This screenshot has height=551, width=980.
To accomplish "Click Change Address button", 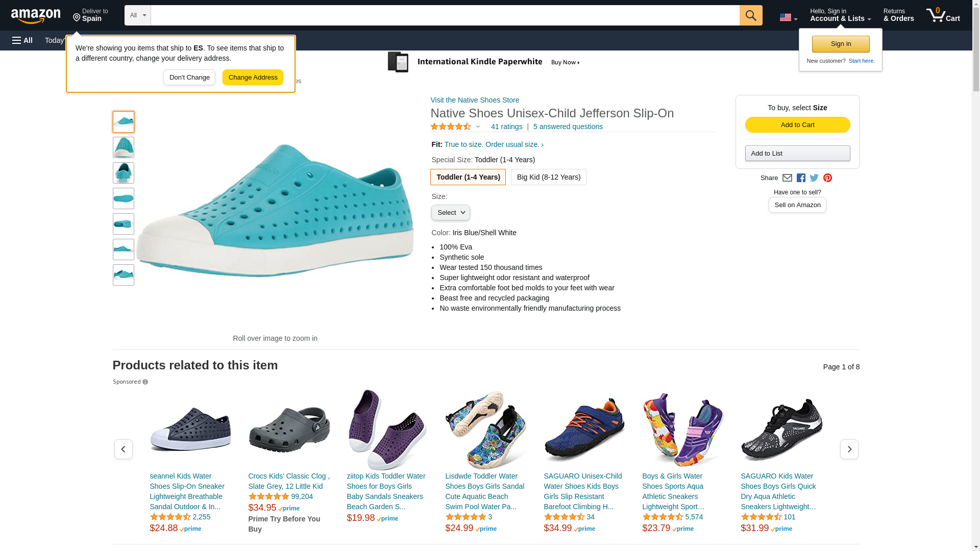I will pyautogui.click(x=253, y=78).
